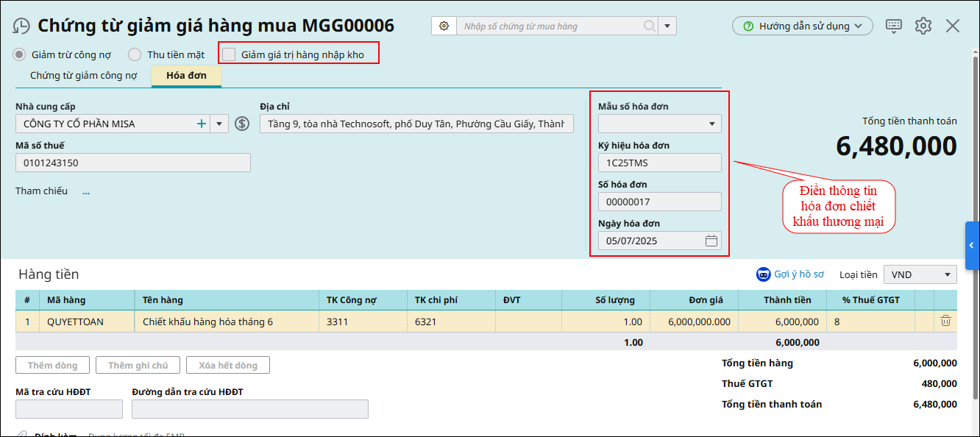
Task: Click the plus icon to add supplier
Action: click(x=201, y=124)
